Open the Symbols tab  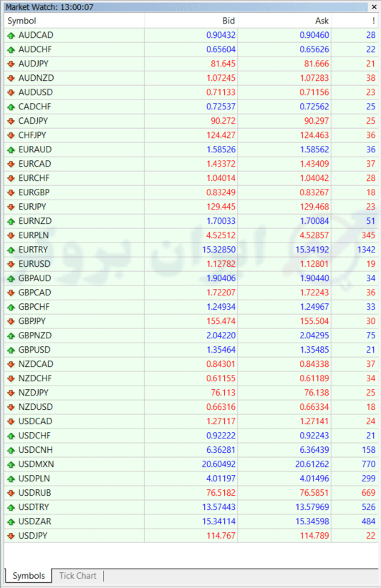pyautogui.click(x=29, y=576)
